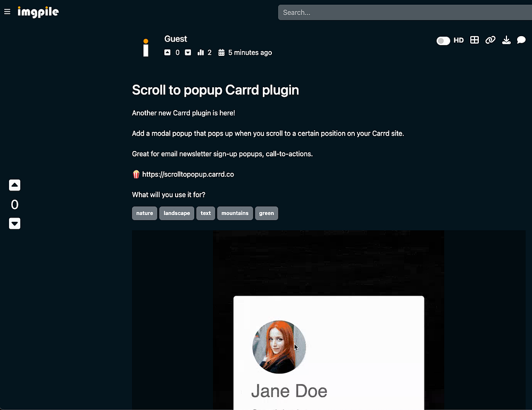
Task: Downvote using header downvote icon
Action: [x=188, y=53]
